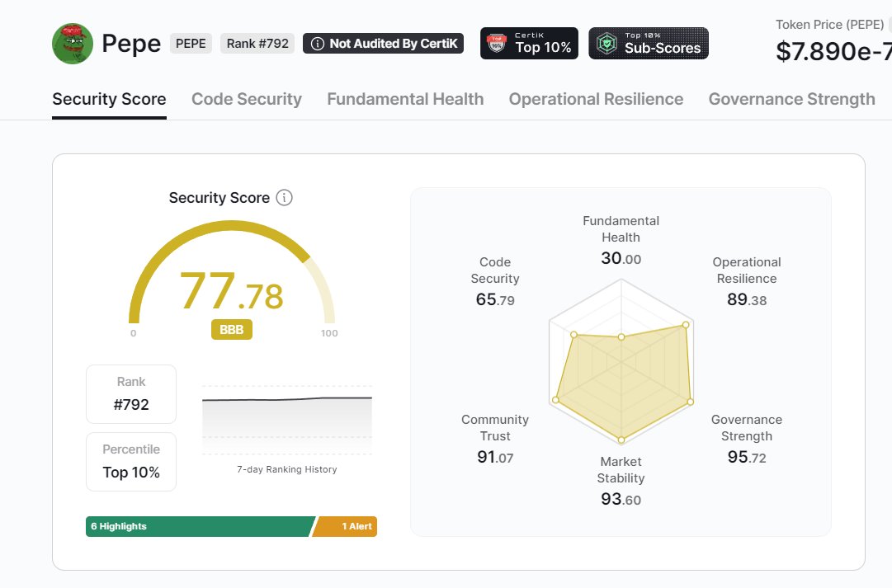Select the Governance Strength tab
The height and width of the screenshot is (588, 892).
click(791, 99)
